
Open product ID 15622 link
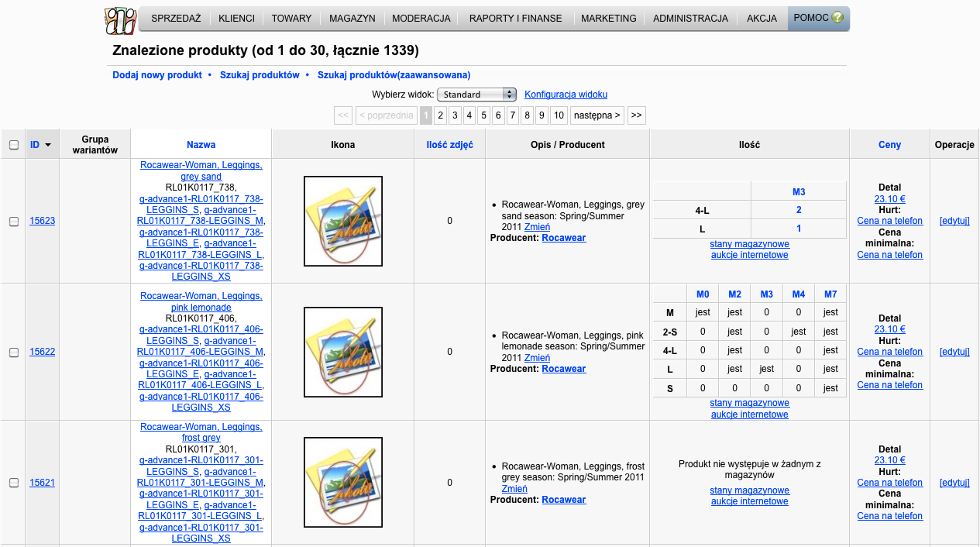[x=43, y=352]
